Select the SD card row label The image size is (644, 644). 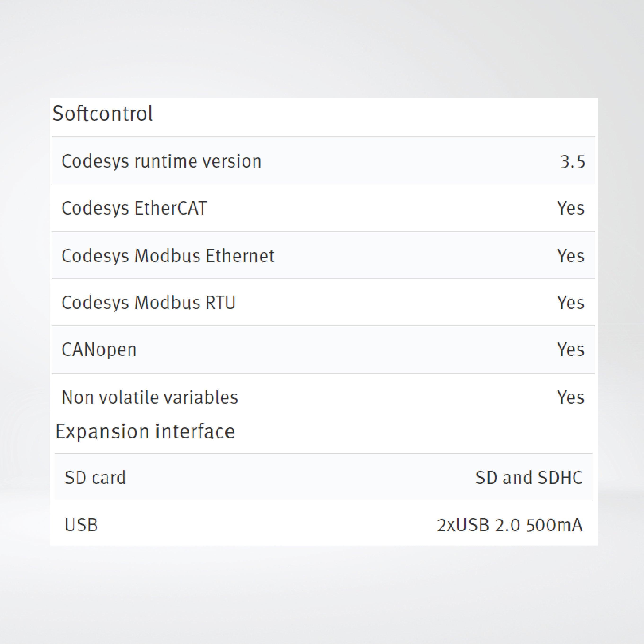pos(95,478)
